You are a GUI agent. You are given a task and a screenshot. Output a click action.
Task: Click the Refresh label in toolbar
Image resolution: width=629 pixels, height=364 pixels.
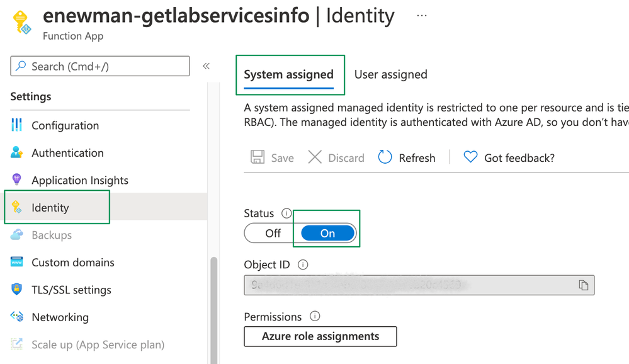417,158
